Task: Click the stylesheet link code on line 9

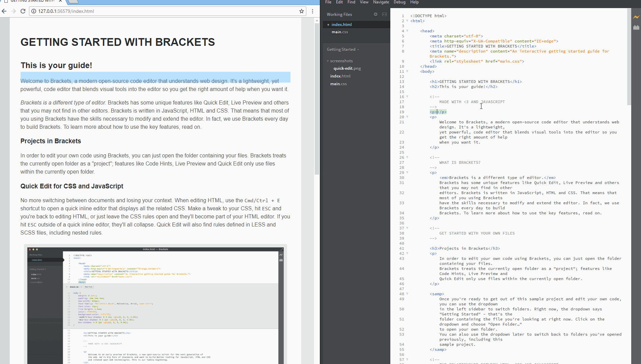Action: coord(477,61)
